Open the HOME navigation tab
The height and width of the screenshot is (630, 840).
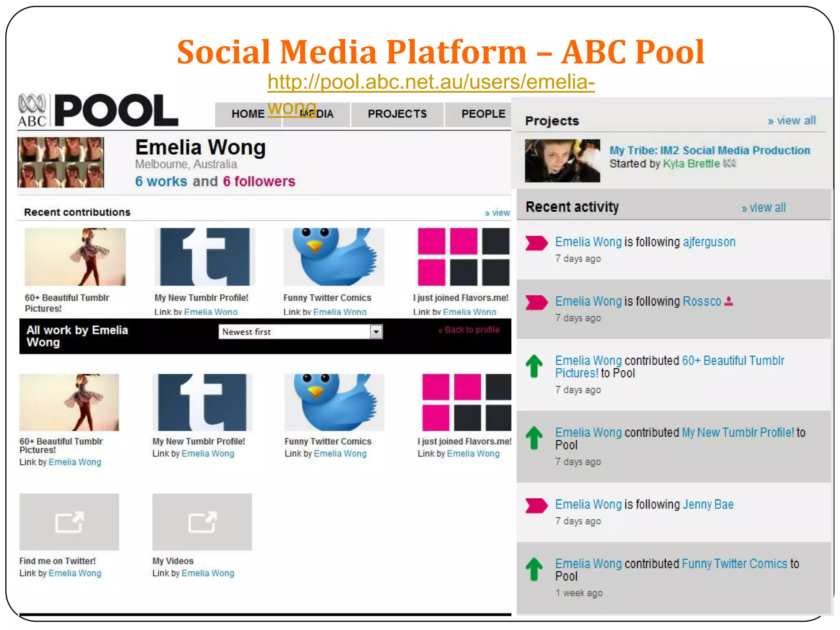pos(248,114)
